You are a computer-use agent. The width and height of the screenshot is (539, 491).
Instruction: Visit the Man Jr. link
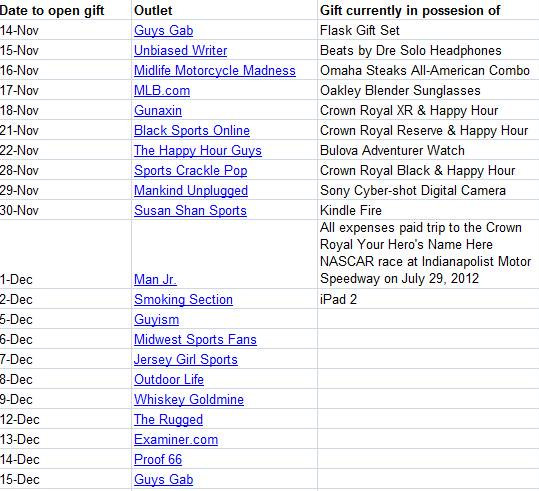click(155, 280)
